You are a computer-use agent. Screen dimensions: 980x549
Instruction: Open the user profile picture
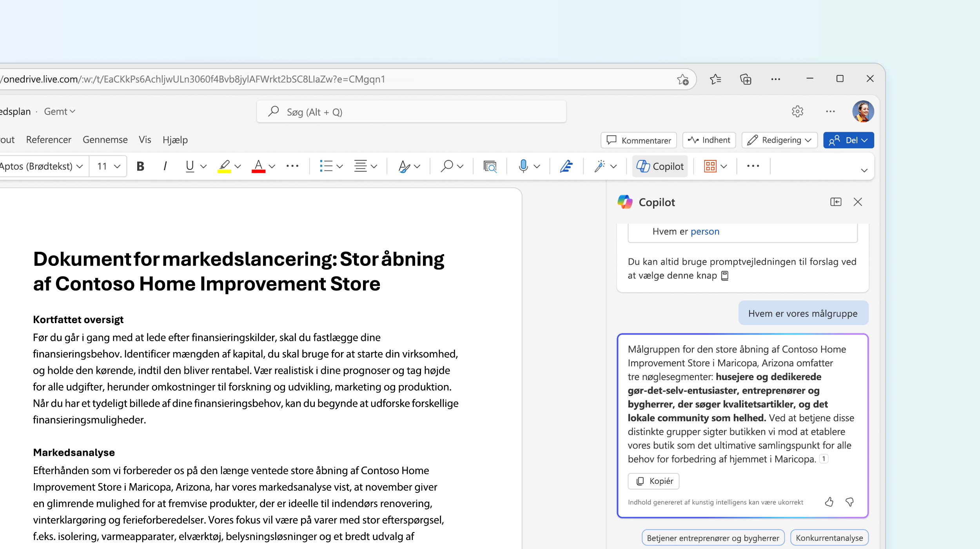(863, 112)
